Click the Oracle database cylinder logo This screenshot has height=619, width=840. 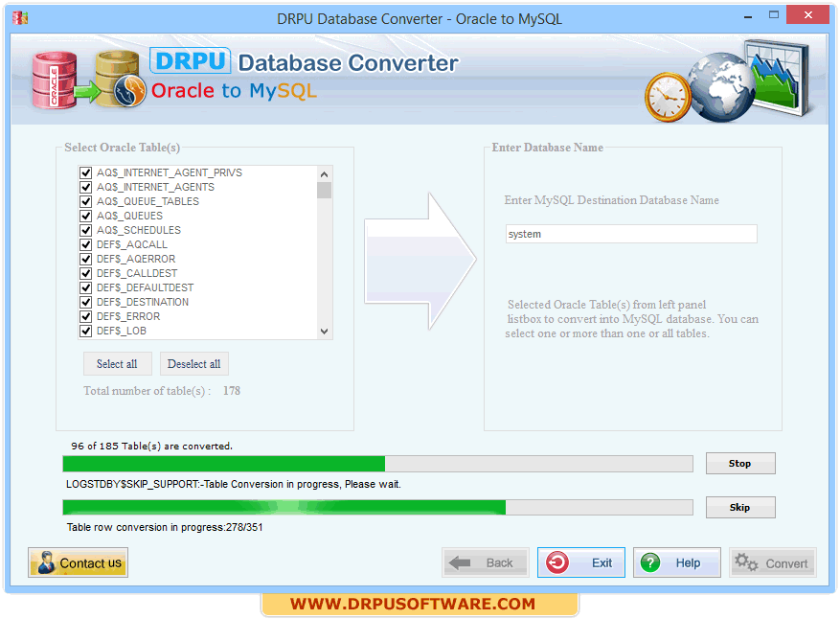coord(54,80)
